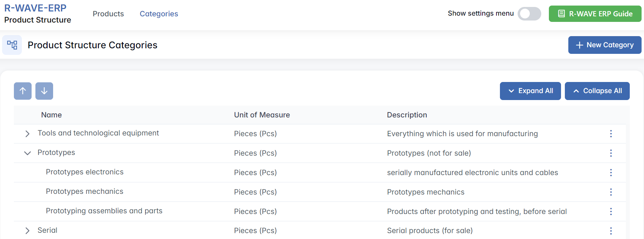Screen dimensions: 644x239
Task: Open kebab menu for Prototypes electronics
Action: click(x=611, y=173)
